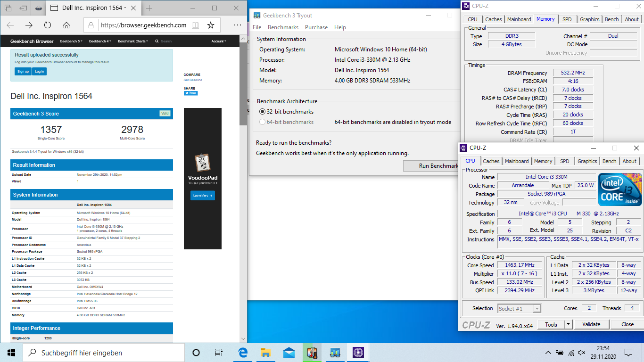
Task: Click VoodooPad Learn More button
Action: click(x=203, y=195)
